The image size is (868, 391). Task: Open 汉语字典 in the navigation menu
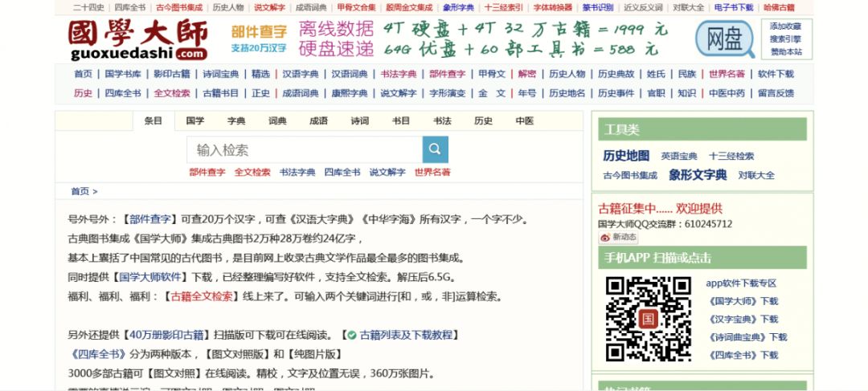[301, 74]
